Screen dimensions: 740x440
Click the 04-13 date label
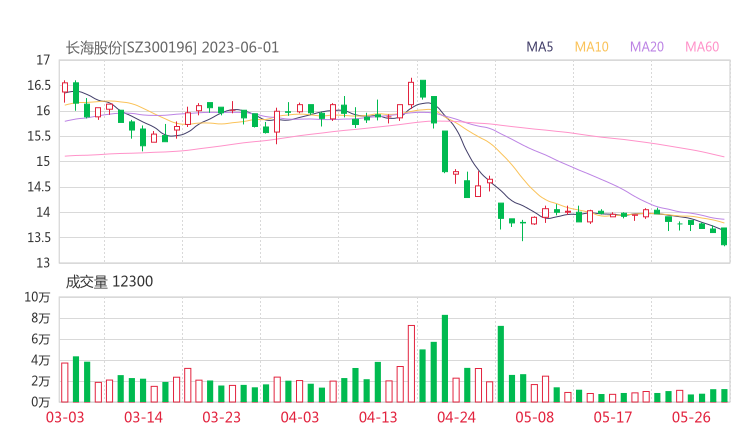click(378, 417)
